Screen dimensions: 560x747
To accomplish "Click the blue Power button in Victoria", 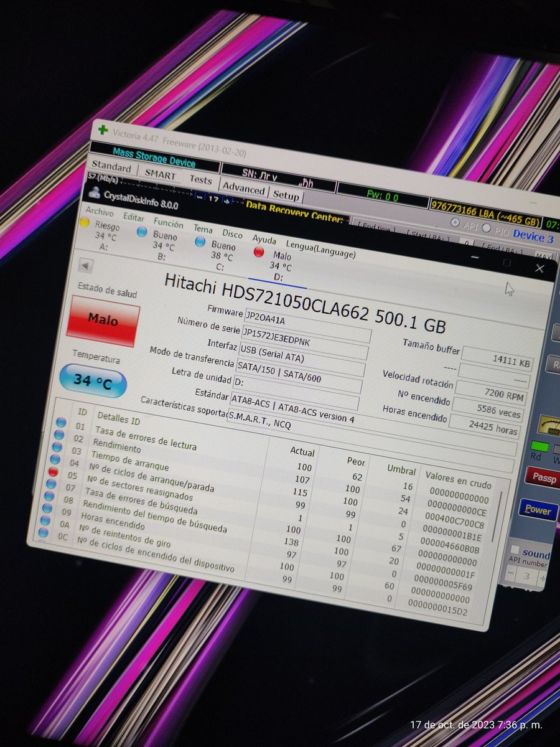I will pos(538,509).
